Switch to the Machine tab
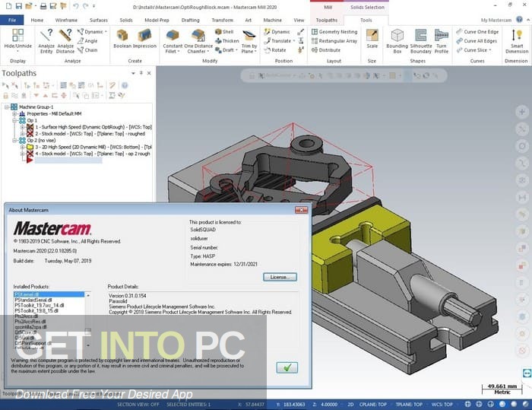Image resolution: width=532 pixels, height=410 pixels. [272, 20]
